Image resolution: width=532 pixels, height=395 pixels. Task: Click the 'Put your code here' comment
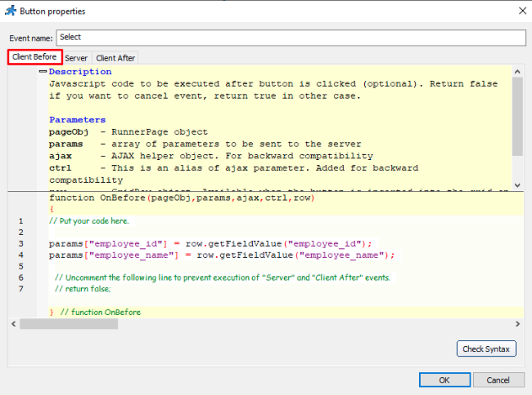point(89,221)
